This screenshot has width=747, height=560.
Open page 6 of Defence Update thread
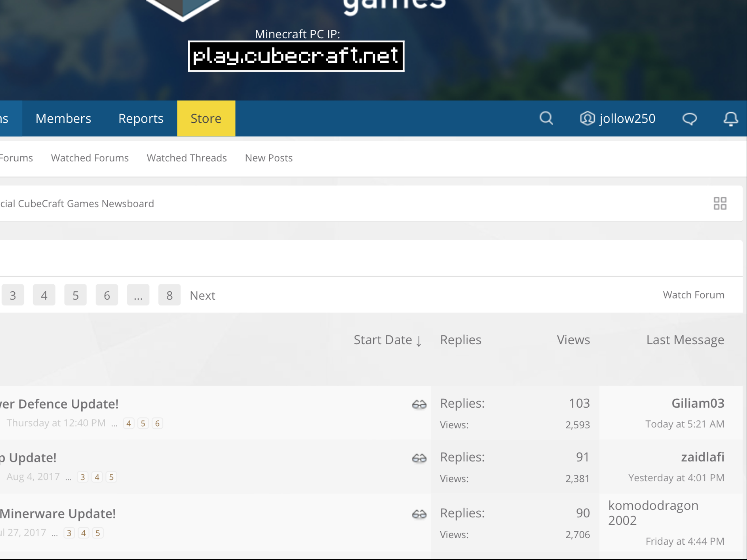(x=157, y=423)
